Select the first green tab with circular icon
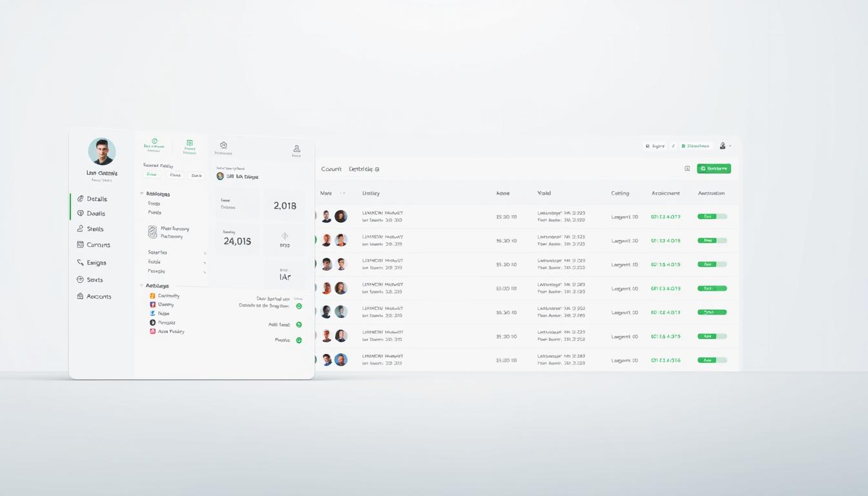868x496 pixels. pos(154,145)
